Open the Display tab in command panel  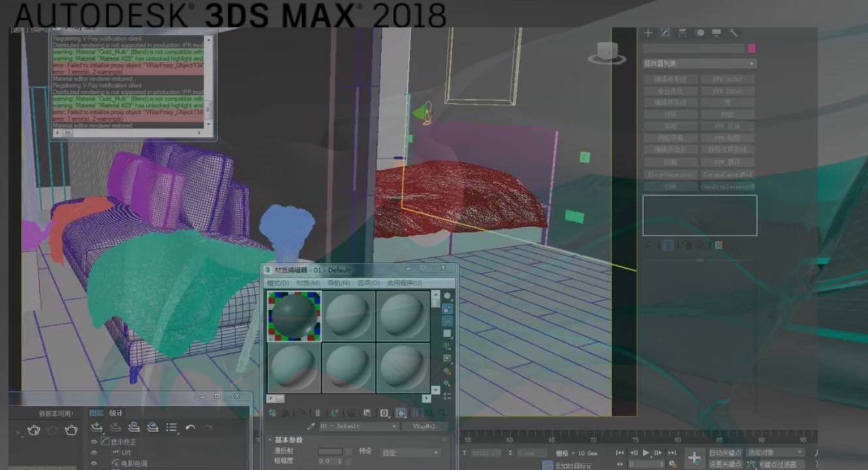(717, 33)
